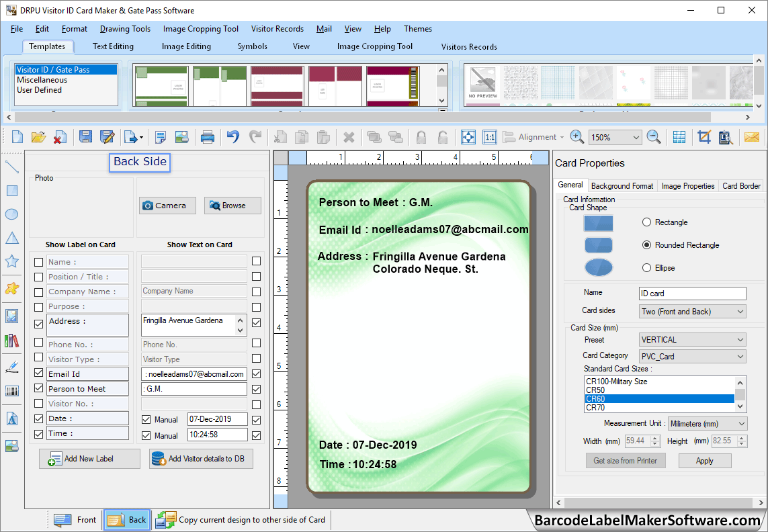Increase the Height value using the stepper
Viewport: 768px width, 532px height.
pyautogui.click(x=742, y=438)
